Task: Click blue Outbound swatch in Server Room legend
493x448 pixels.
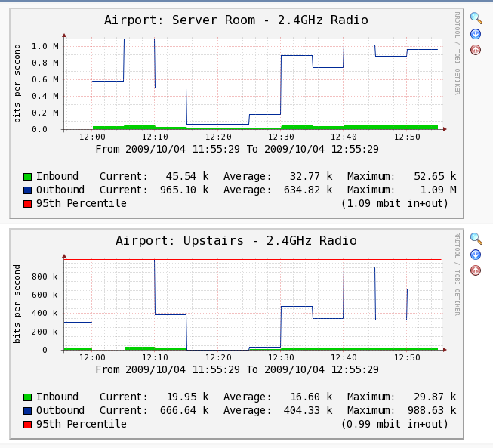Action: point(27,190)
